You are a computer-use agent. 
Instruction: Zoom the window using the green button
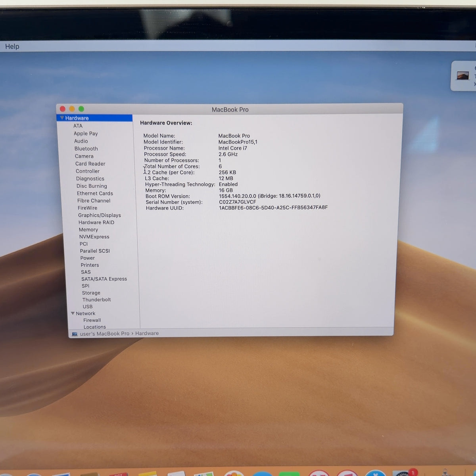pos(81,109)
